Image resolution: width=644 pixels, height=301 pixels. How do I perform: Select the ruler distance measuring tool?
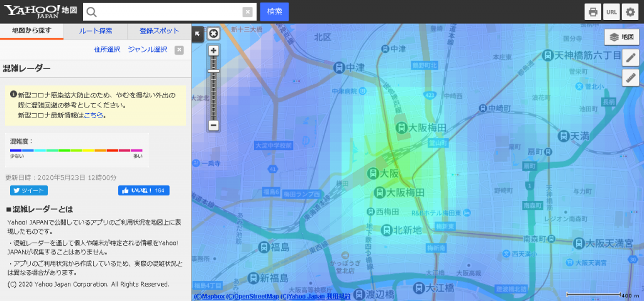click(630, 78)
